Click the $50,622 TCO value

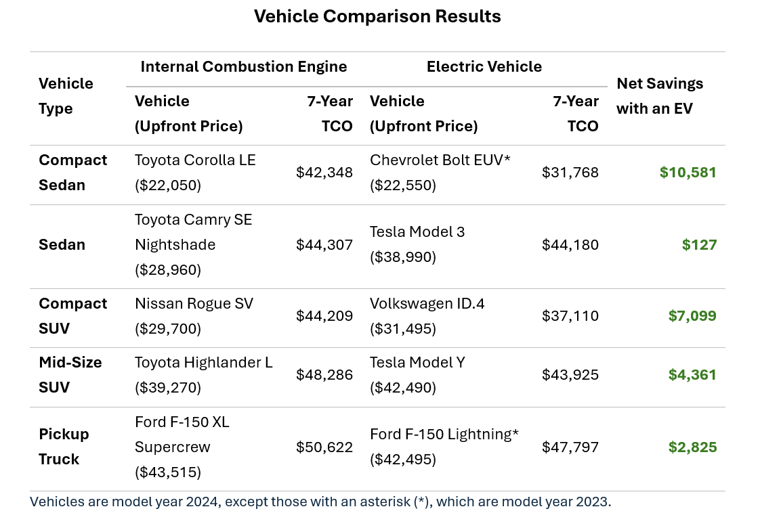324,447
